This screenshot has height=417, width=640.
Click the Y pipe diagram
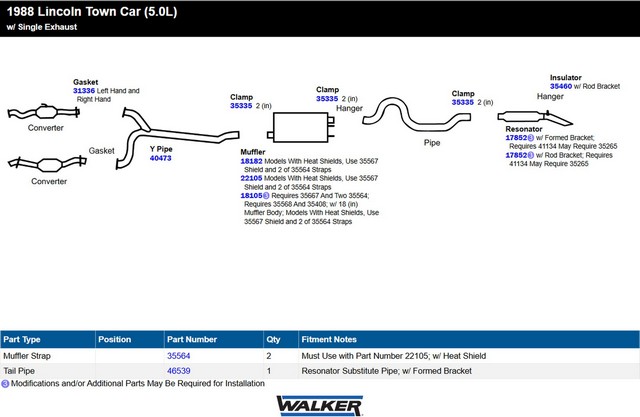tap(177, 138)
